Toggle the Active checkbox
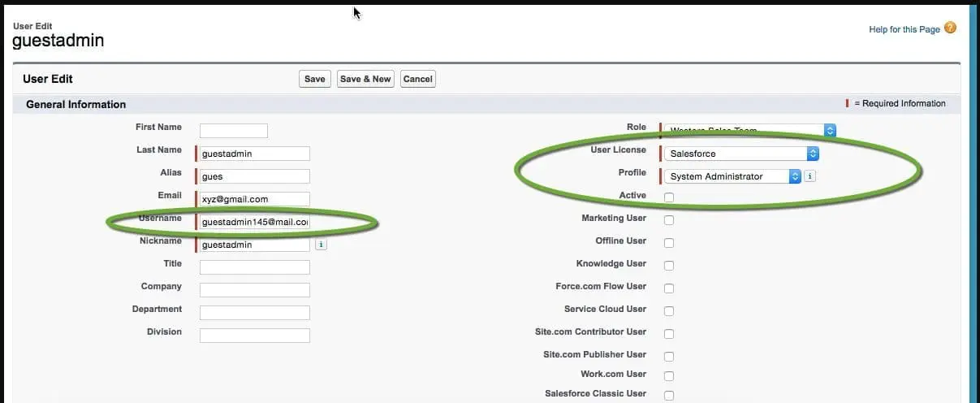 669,197
